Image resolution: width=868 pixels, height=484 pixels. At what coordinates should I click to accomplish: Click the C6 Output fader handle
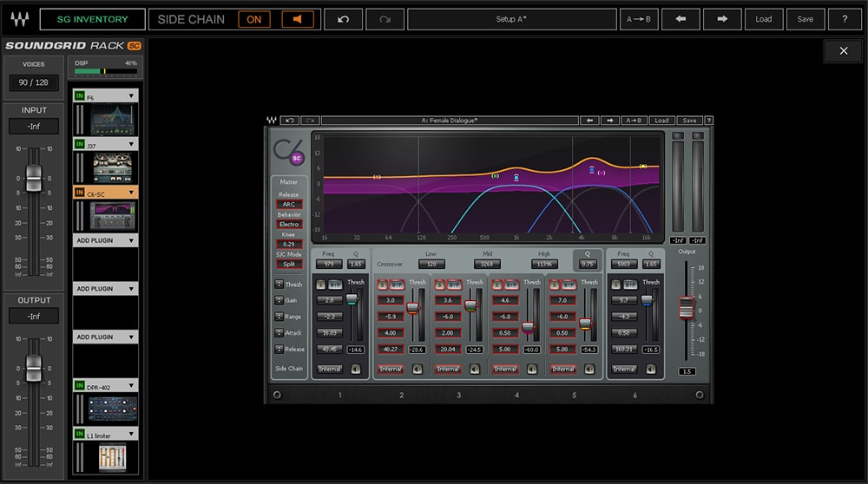tap(686, 307)
